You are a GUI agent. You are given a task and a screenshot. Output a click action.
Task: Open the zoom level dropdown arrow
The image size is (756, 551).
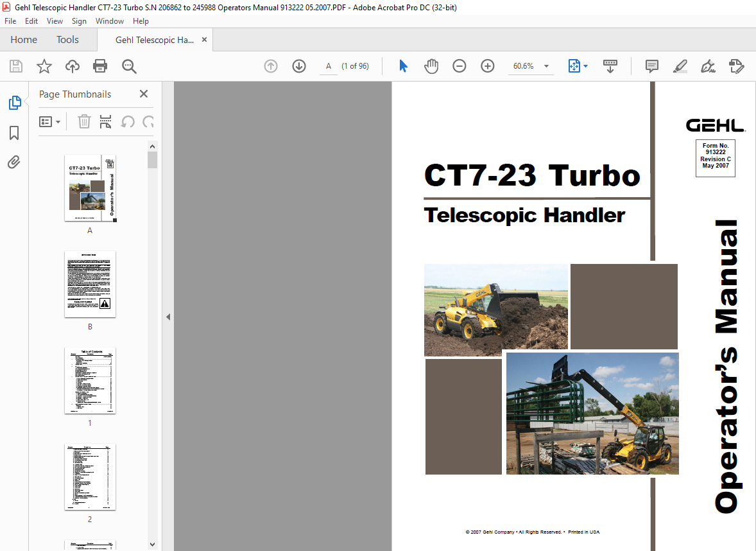546,66
